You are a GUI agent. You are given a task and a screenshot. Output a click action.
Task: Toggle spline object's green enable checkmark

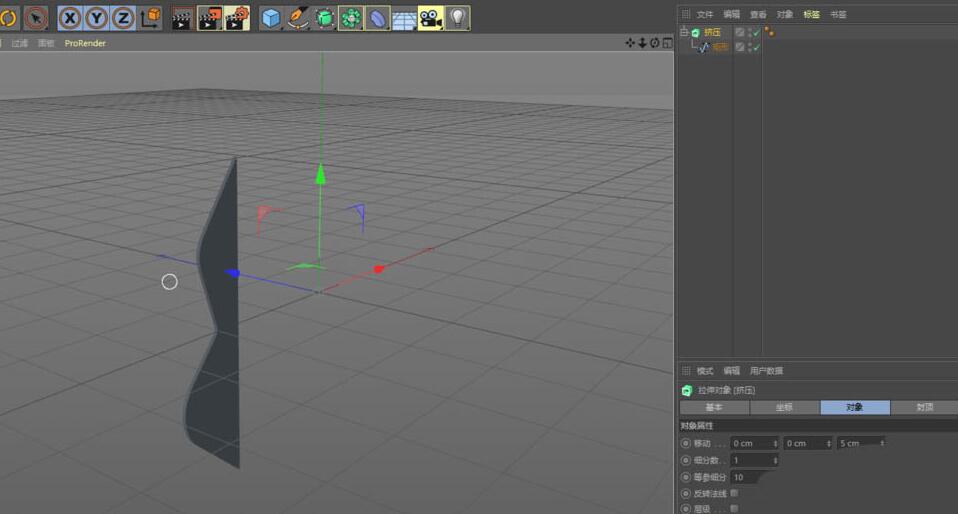click(756, 47)
